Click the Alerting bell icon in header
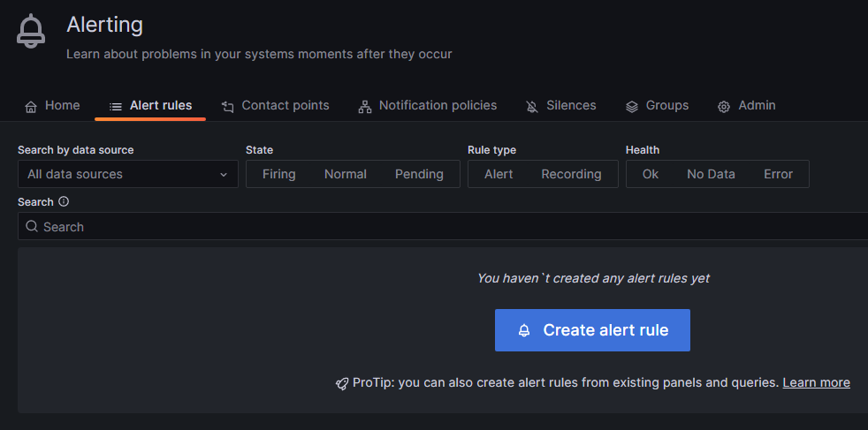 click(x=31, y=32)
